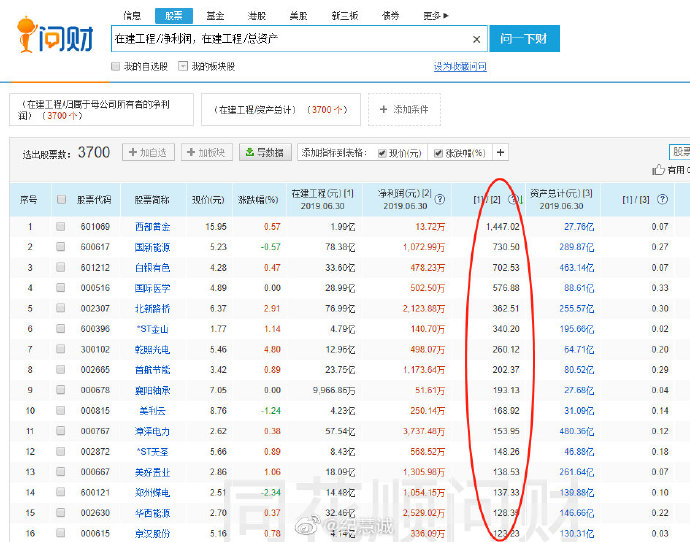
Task: Open the 设为收藏问句 link
Action: pos(460,66)
